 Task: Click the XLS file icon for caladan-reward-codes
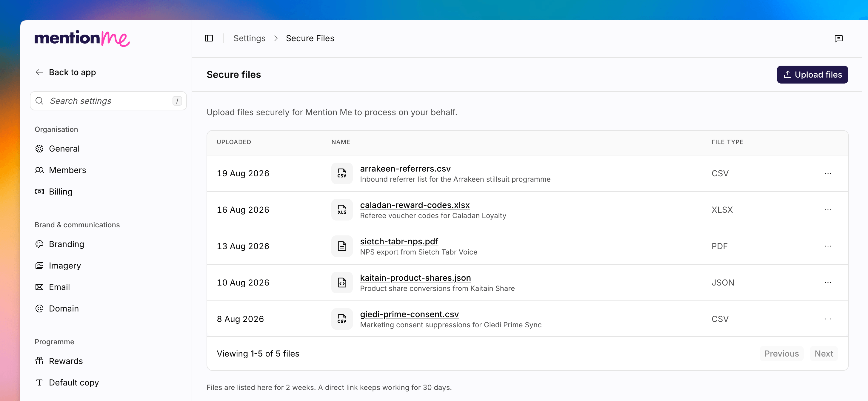tap(342, 210)
